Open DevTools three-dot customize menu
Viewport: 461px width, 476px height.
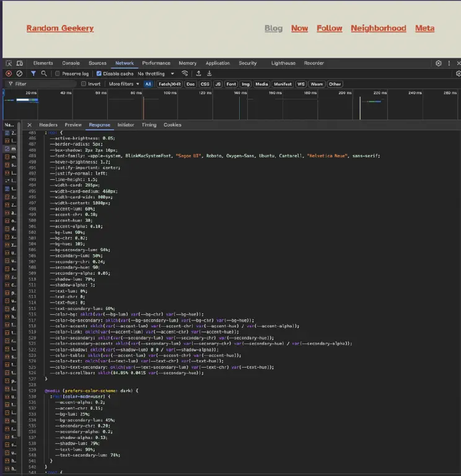(x=449, y=63)
